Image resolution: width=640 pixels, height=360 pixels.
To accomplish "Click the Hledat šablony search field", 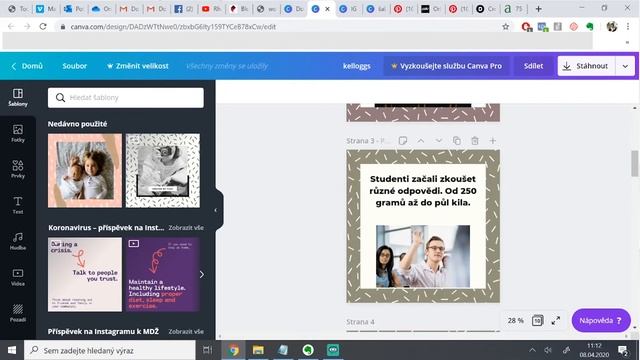I will click(x=126, y=98).
